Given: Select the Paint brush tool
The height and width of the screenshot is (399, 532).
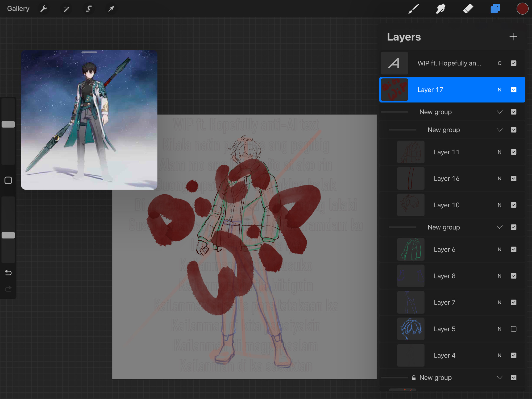Looking at the screenshot, I should pos(414,9).
